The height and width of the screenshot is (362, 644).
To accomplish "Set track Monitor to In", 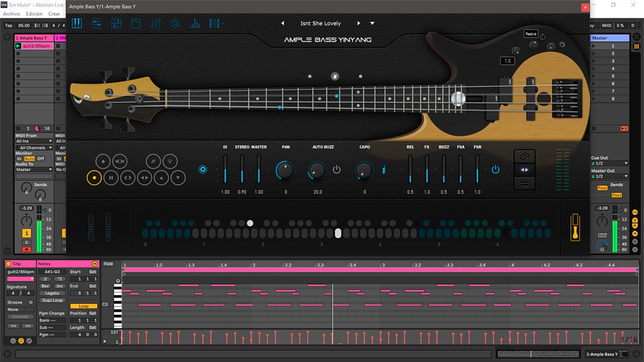I will click(x=19, y=159).
